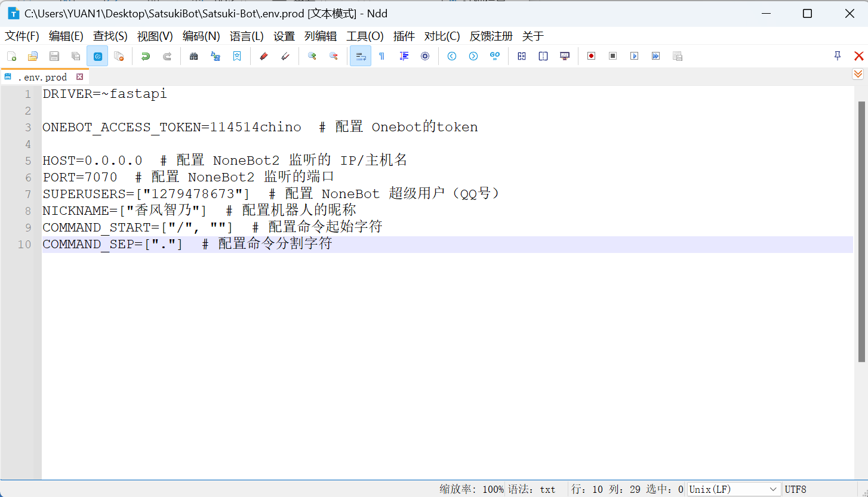Expand the tab list double-chevron button
The width and height of the screenshot is (868, 497).
click(x=858, y=74)
